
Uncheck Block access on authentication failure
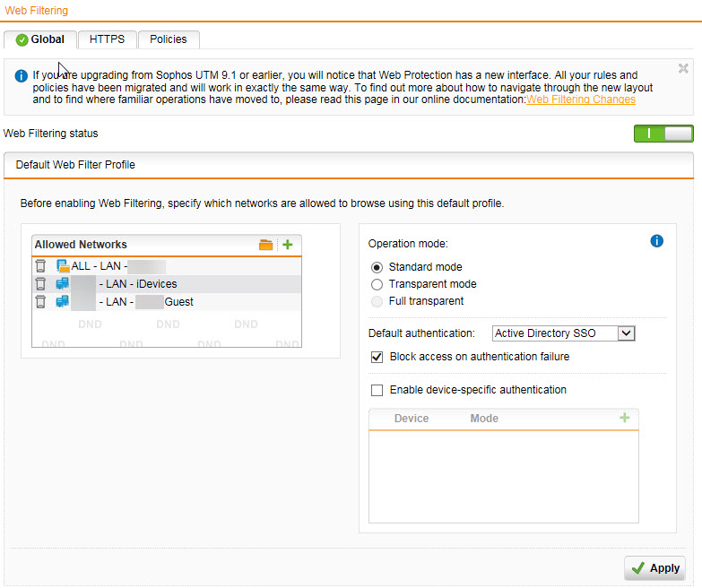377,357
